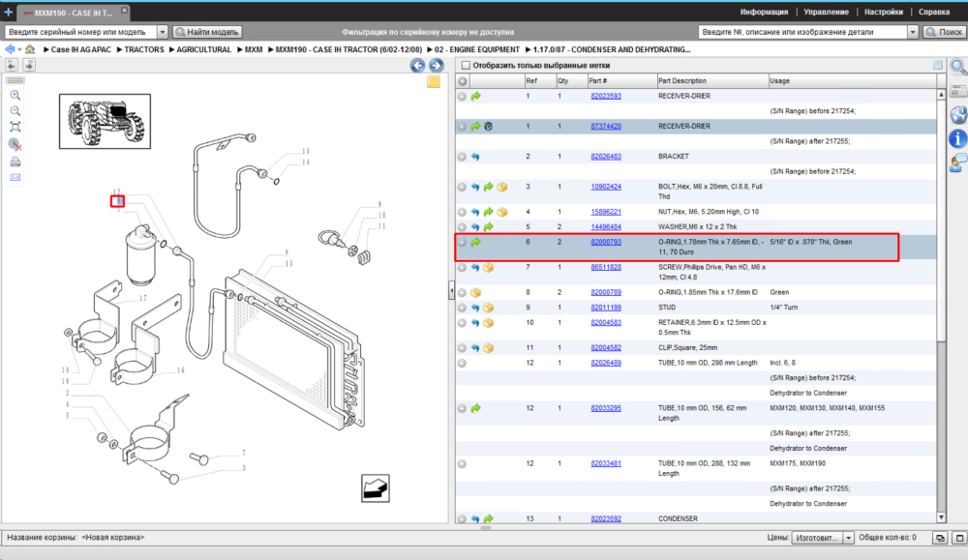Screen dimensions: 968x560
Task: Open the Информация menu
Action: tap(764, 12)
